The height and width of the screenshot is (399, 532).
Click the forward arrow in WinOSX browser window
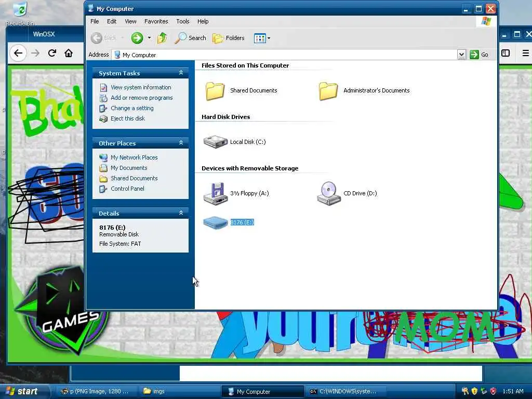click(35, 53)
